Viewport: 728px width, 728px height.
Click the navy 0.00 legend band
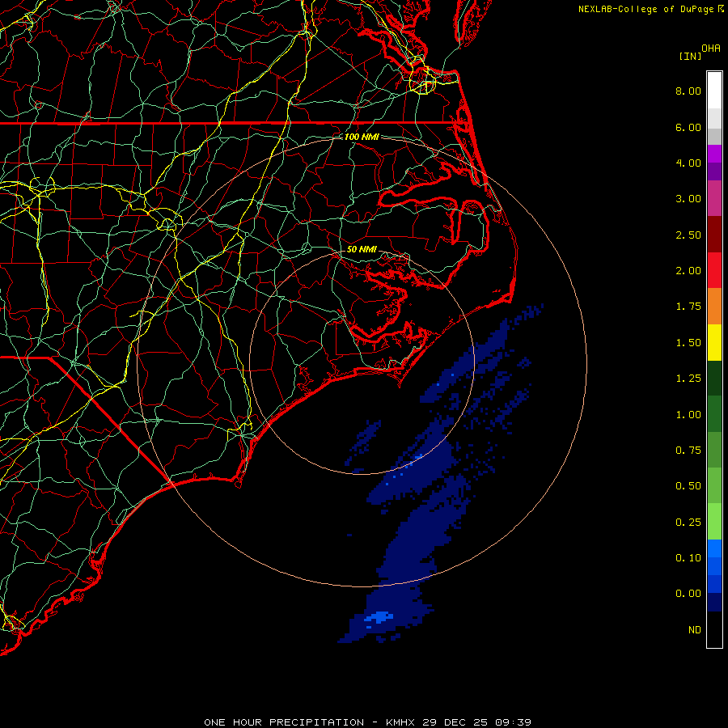pos(714,602)
